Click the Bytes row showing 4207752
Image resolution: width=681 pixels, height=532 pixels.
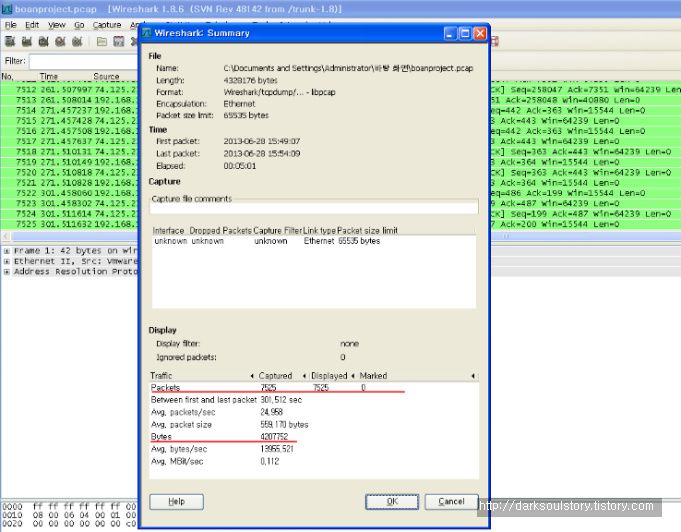click(x=314, y=436)
